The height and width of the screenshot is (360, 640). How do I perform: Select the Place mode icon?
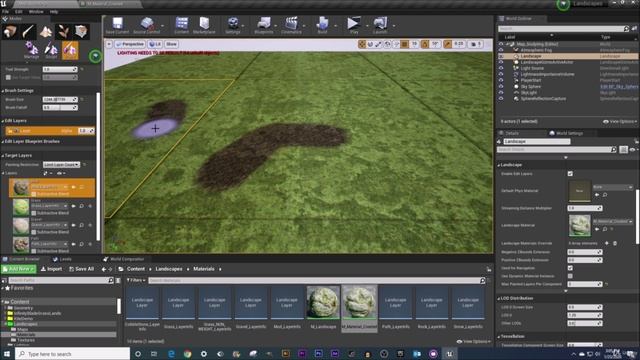tap(9, 31)
